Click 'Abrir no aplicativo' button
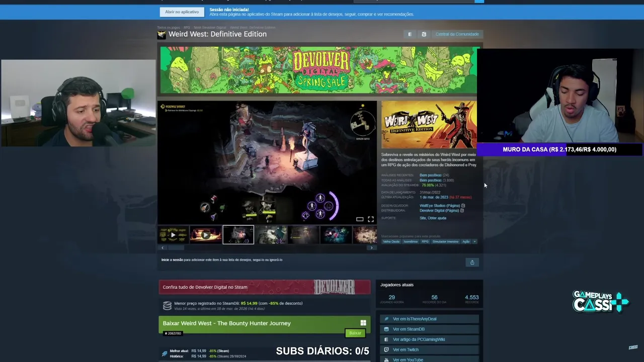The width and height of the screenshot is (644, 362). click(182, 12)
